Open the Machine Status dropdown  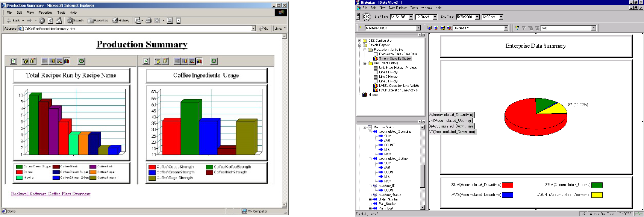point(418,28)
